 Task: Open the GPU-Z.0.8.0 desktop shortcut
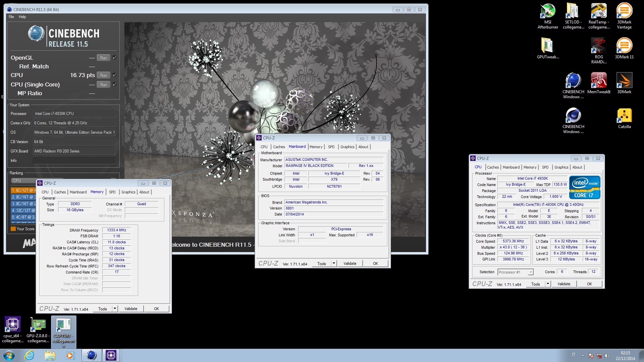pos(38,330)
